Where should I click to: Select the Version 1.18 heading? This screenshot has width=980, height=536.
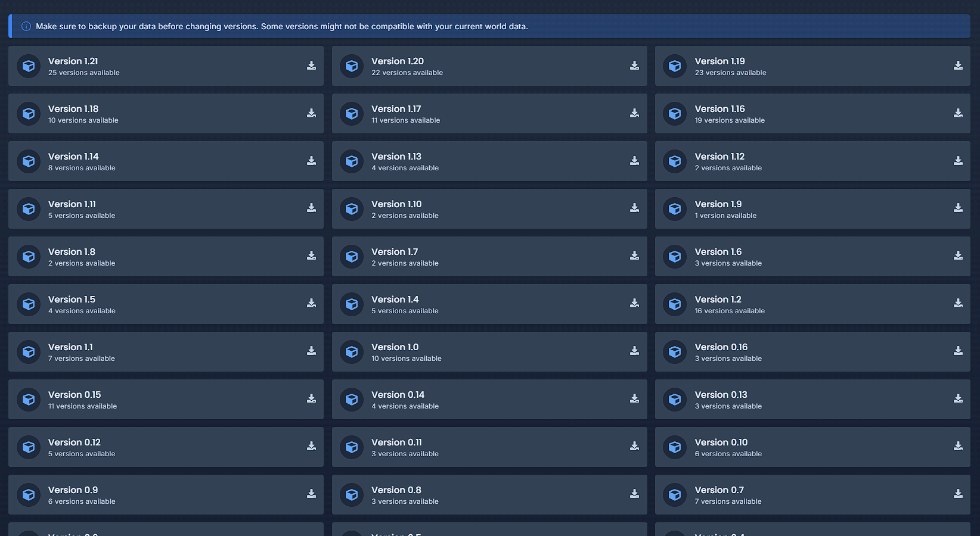[73, 109]
